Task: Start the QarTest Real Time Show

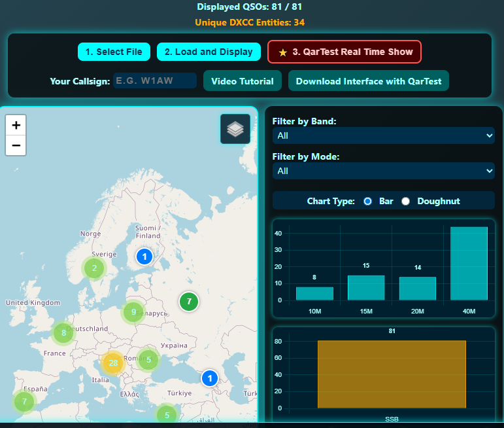Action: pyautogui.click(x=344, y=52)
